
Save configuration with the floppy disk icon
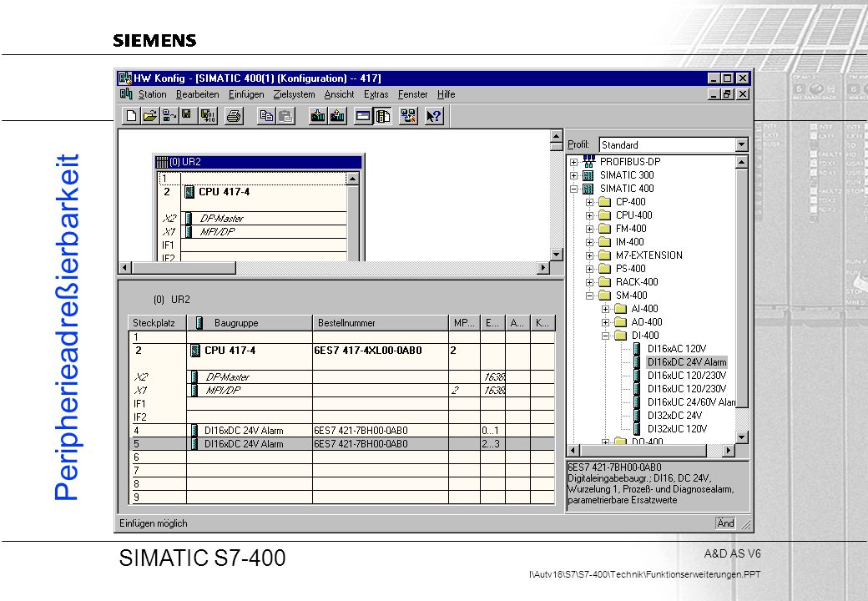pyautogui.click(x=187, y=116)
